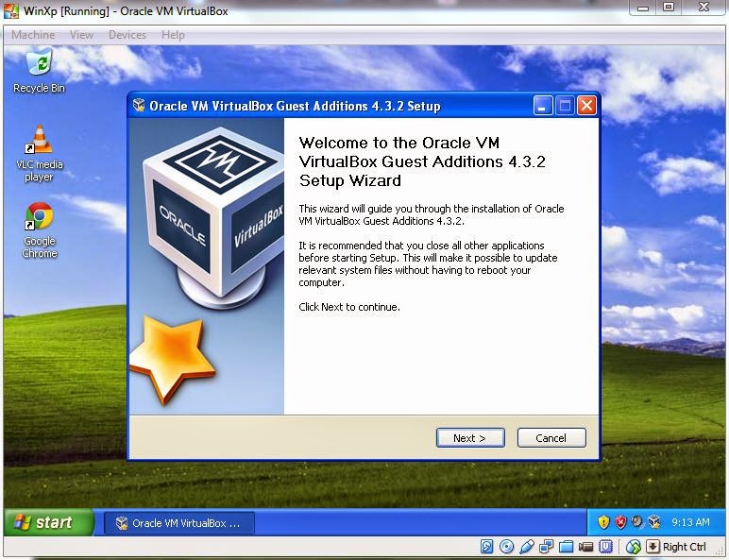Cancel the Guest Additions setup
The height and width of the screenshot is (560, 729).
[551, 437]
